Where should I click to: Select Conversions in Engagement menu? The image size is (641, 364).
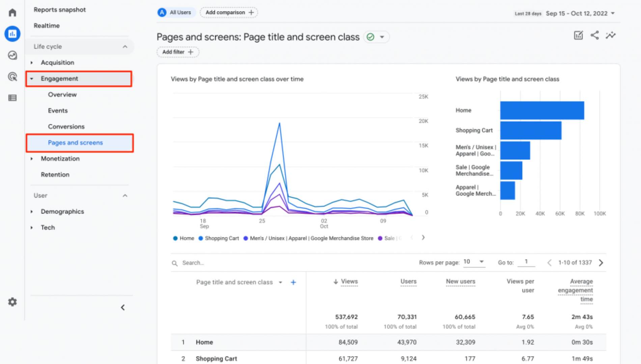point(66,127)
